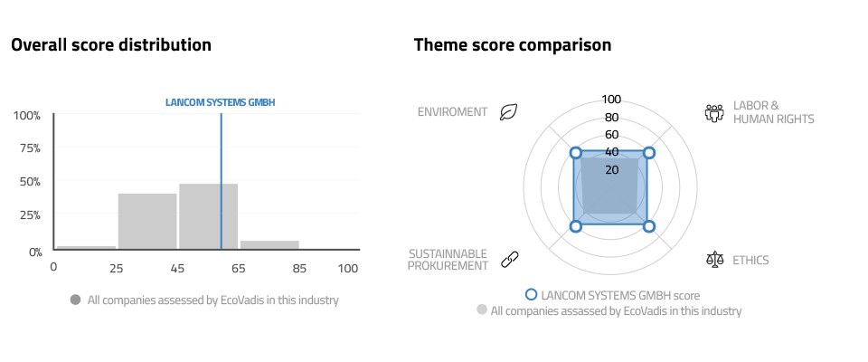Screen dimensions: 868x362
Task: Select the Sustainable Procurement radar data point
Action: click(576, 226)
